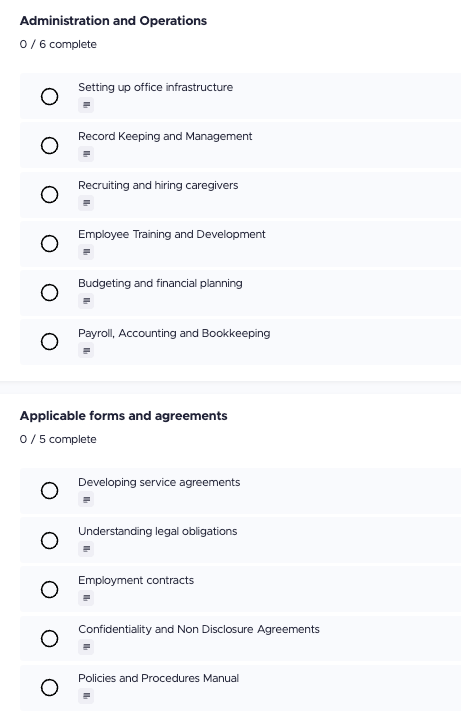This screenshot has height=719, width=461.
Task: Open notes icon under Policies and Procedures Manual
Action: pos(86,696)
